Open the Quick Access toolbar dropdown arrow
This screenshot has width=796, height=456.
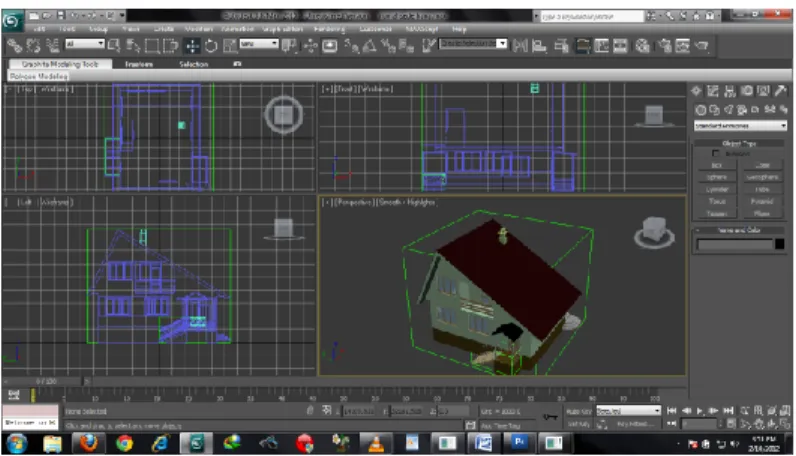coord(122,16)
